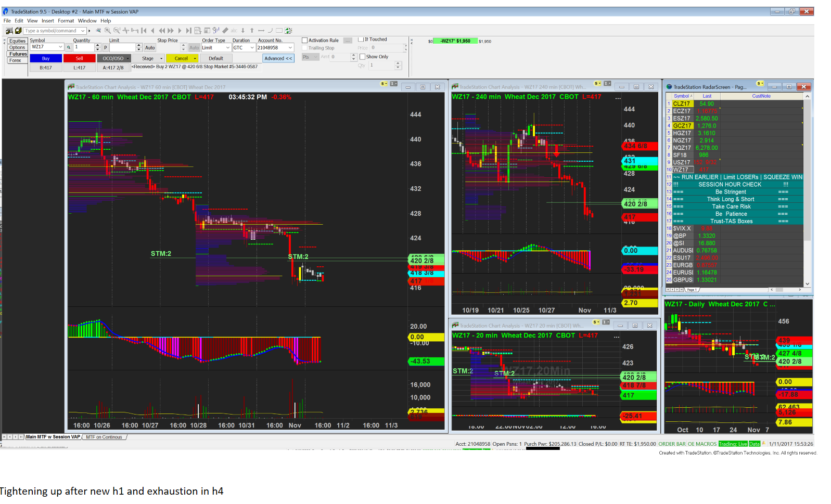Expand the Stage button dropdown arrow
831x504 pixels.
(161, 59)
